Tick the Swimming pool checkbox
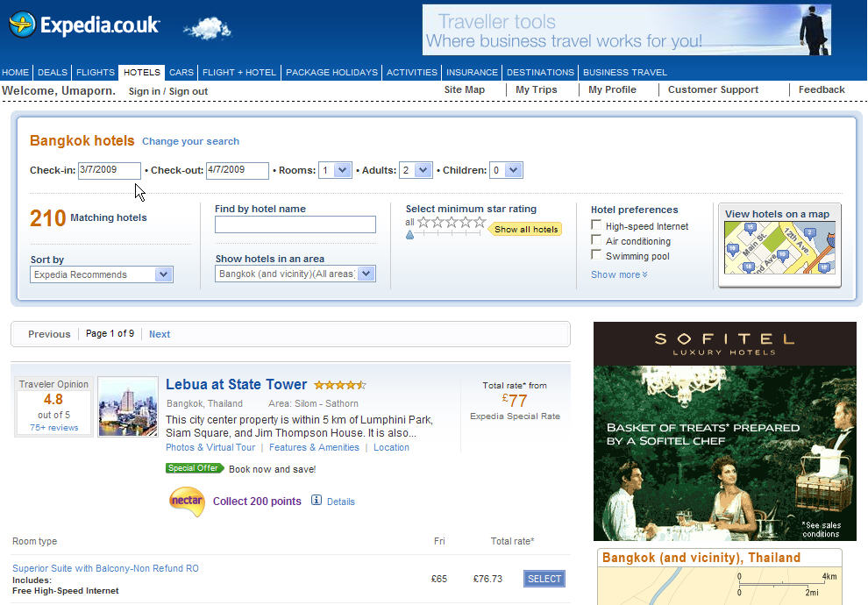868x605 pixels. [596, 254]
